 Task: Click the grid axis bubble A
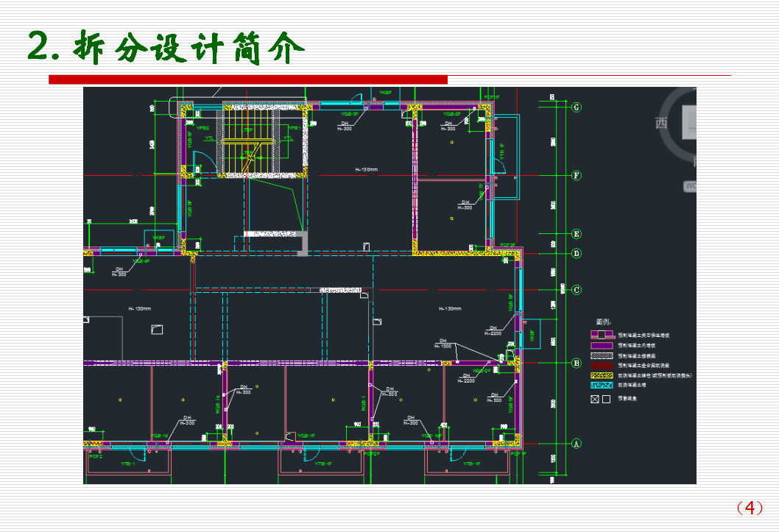[x=577, y=444]
